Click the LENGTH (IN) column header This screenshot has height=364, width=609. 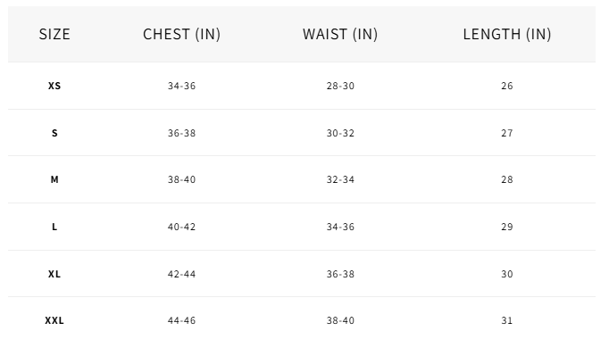(507, 34)
